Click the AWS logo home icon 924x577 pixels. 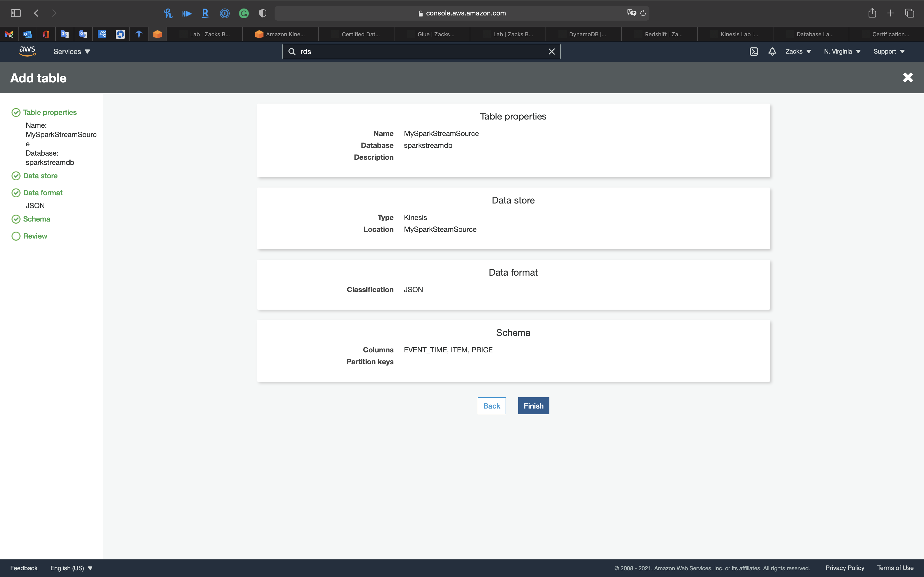coord(27,51)
